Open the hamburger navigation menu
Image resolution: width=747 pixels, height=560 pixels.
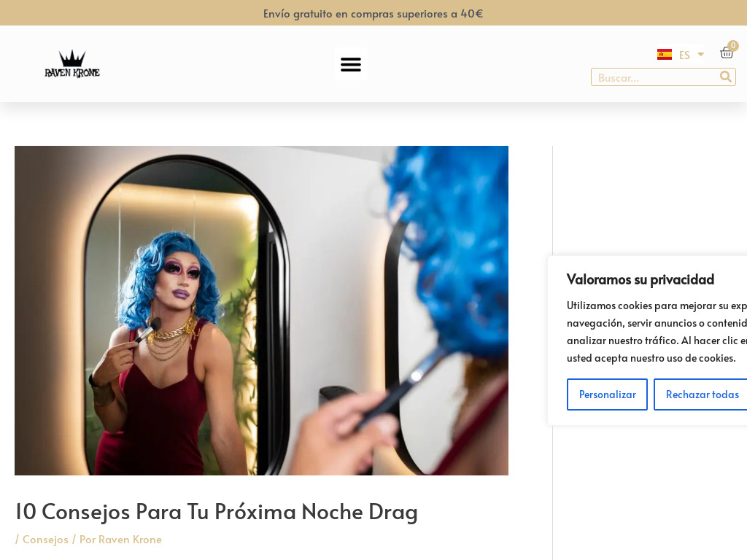coord(351,63)
